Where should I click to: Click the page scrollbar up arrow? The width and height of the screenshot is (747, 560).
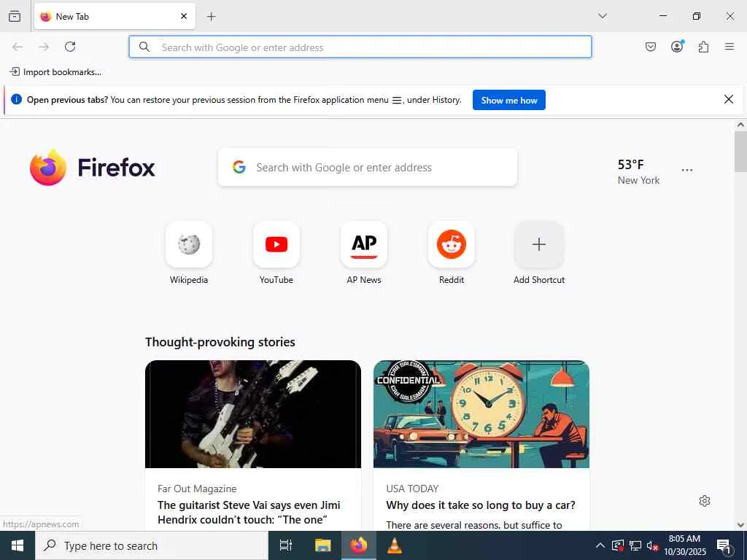(740, 125)
